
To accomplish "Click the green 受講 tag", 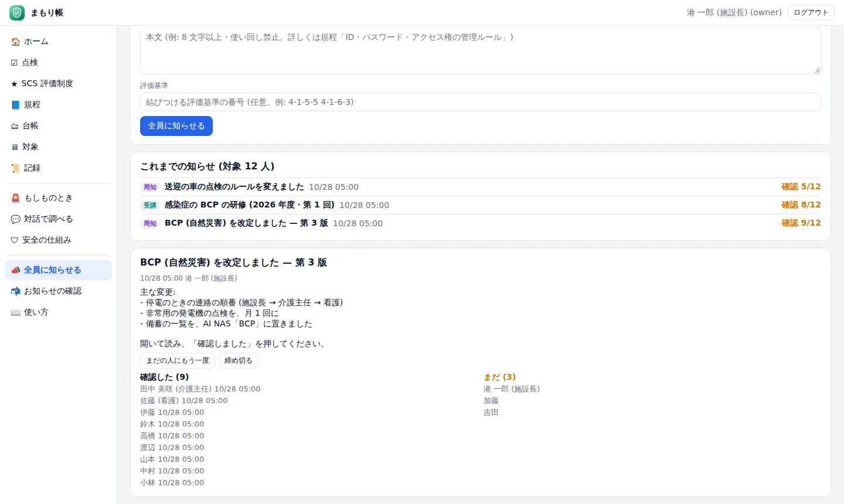I will coord(150,206).
